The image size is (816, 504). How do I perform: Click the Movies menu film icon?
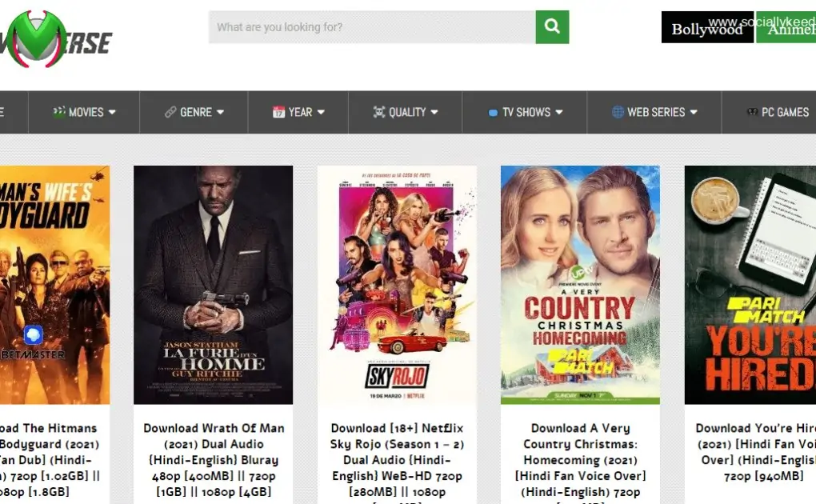coord(59,112)
